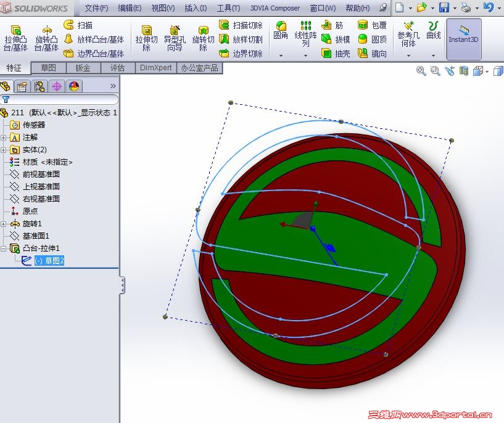Click the View Orientation cube icon
504x423 pixels.
point(478,71)
